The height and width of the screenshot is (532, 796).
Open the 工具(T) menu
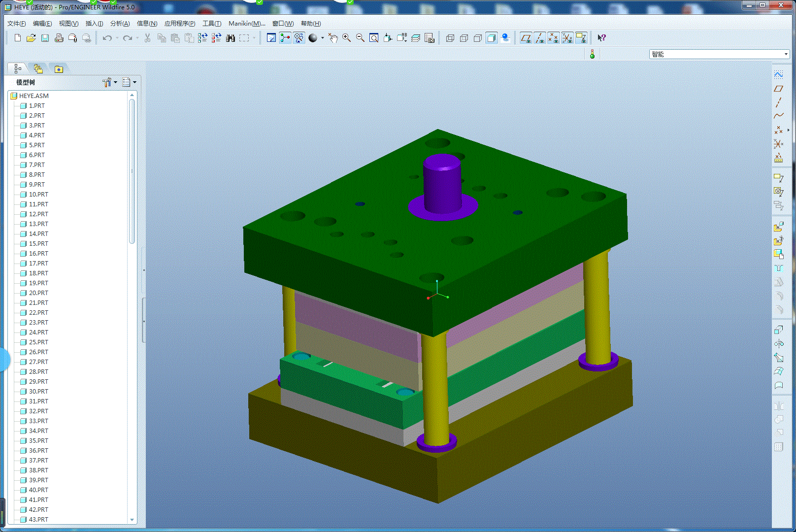tap(212, 24)
